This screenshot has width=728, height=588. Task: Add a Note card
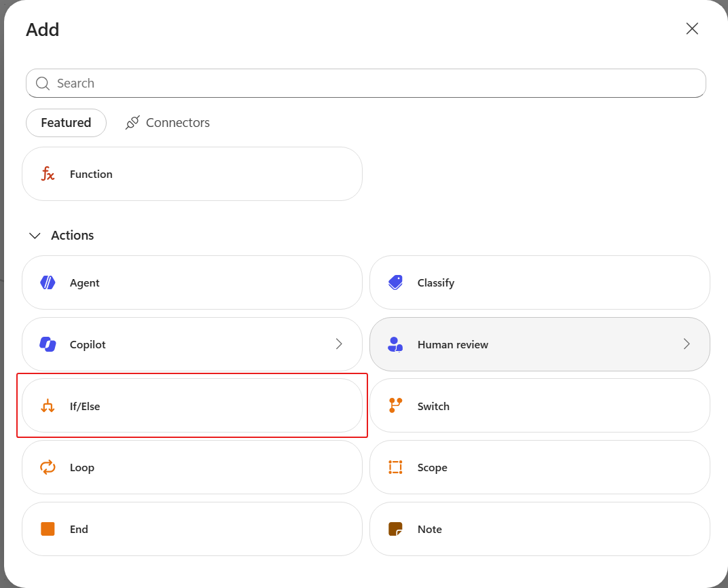click(540, 529)
